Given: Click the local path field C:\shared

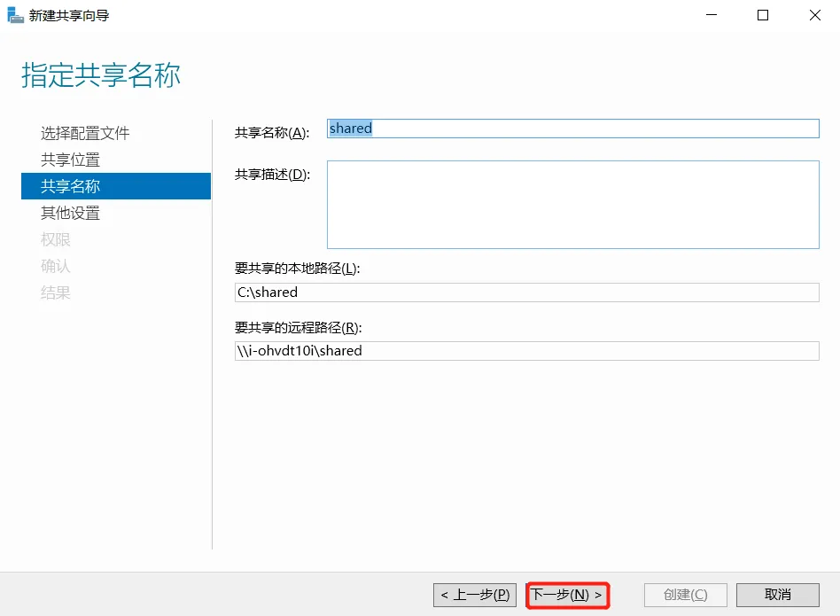Looking at the screenshot, I should 526,292.
